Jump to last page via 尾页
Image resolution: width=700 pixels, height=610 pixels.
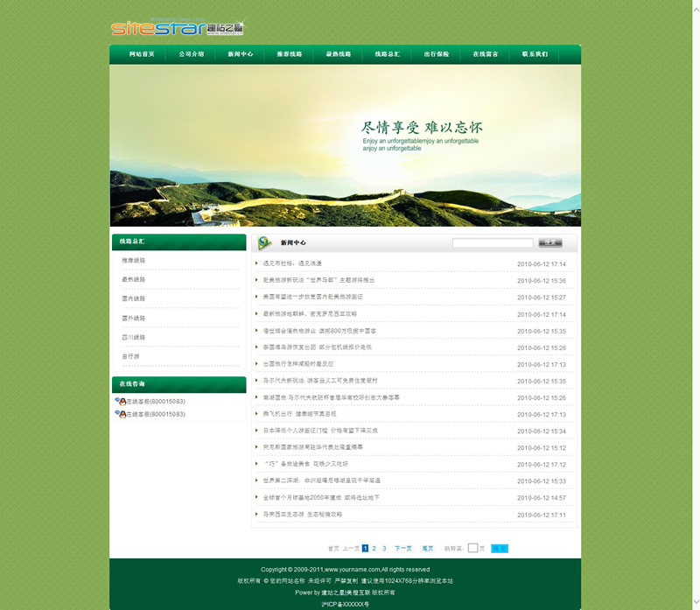(428, 549)
